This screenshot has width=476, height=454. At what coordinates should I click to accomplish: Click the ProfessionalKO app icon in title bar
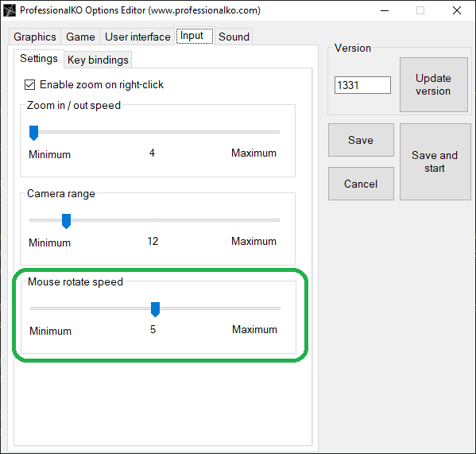9,10
